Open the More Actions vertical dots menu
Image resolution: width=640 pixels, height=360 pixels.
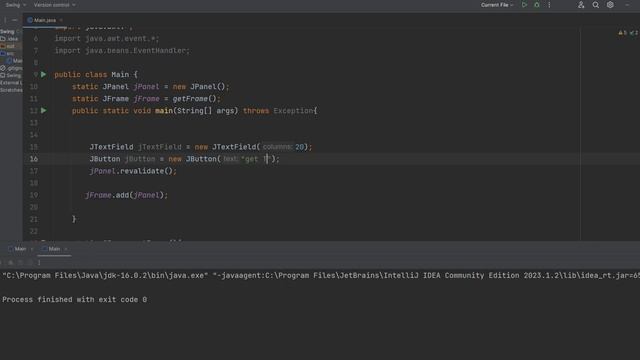pyautogui.click(x=549, y=5)
